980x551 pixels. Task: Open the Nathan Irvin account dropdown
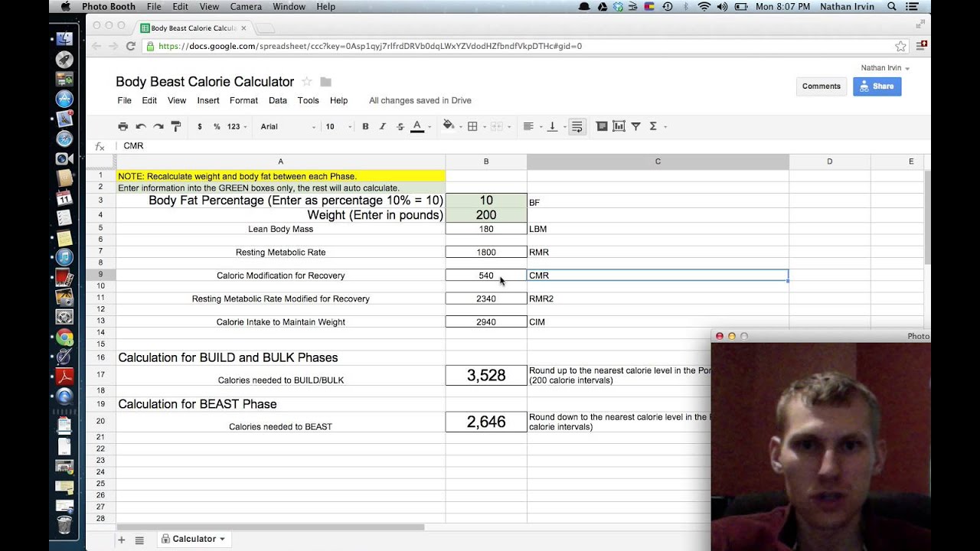885,68
